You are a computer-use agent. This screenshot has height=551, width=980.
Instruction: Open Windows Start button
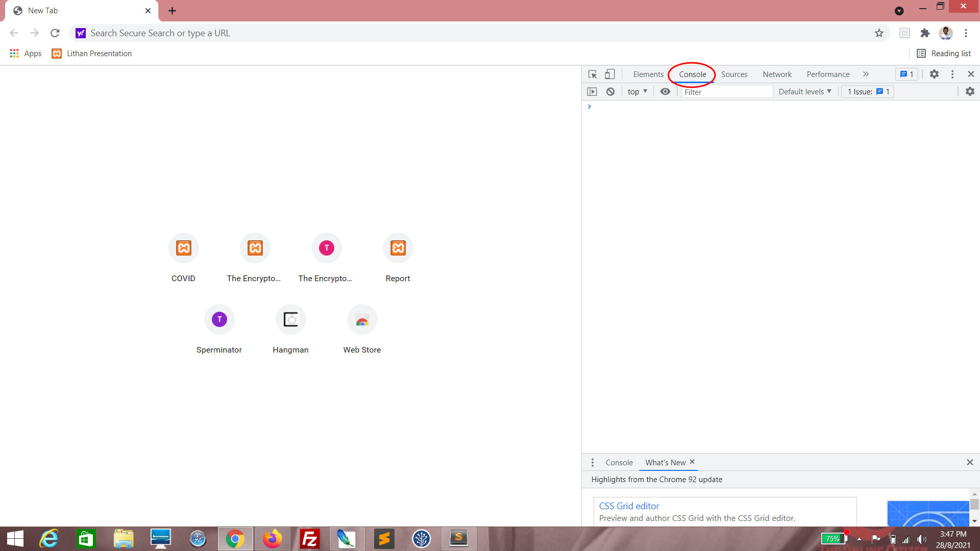15,539
